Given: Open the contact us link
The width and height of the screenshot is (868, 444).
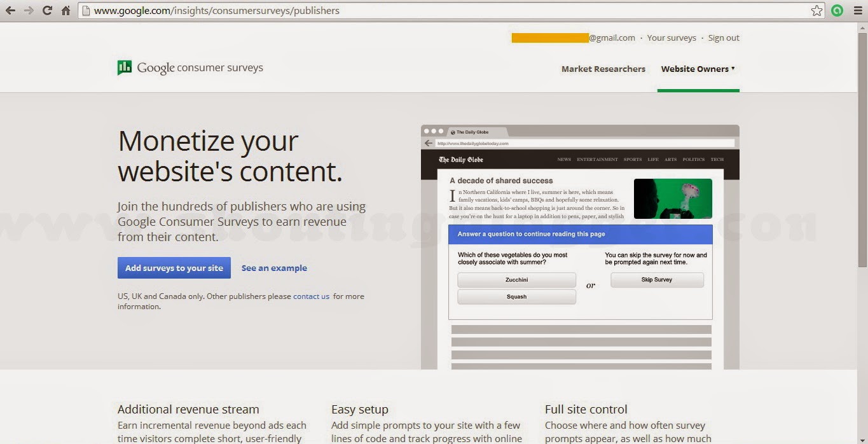Looking at the screenshot, I should 311,296.
